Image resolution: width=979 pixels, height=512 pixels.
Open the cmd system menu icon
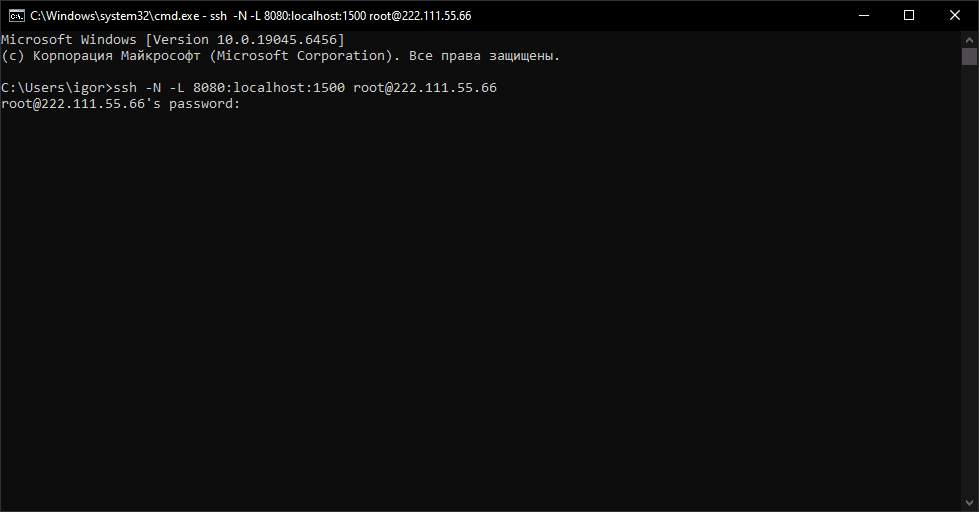point(16,15)
